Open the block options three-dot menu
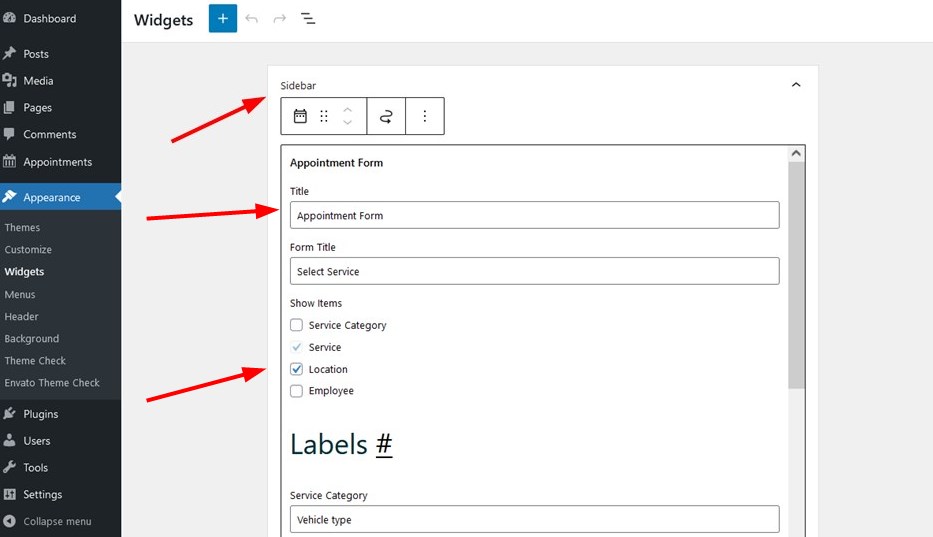 tap(425, 116)
